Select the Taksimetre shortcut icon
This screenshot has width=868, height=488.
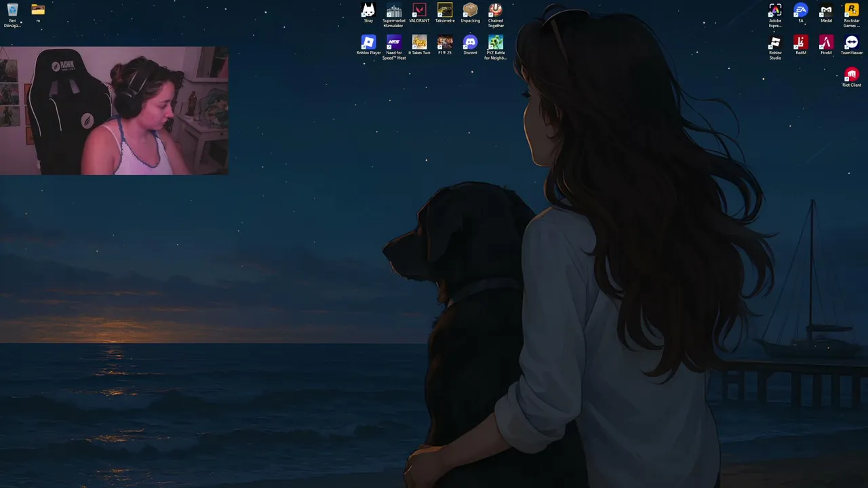[x=445, y=12]
